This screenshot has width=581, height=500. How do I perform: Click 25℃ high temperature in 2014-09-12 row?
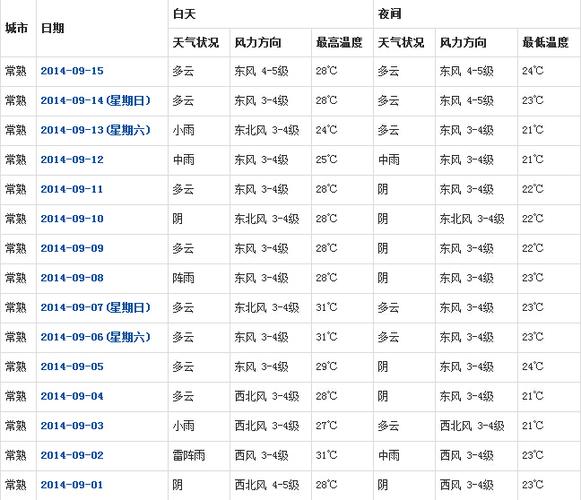[326, 160]
